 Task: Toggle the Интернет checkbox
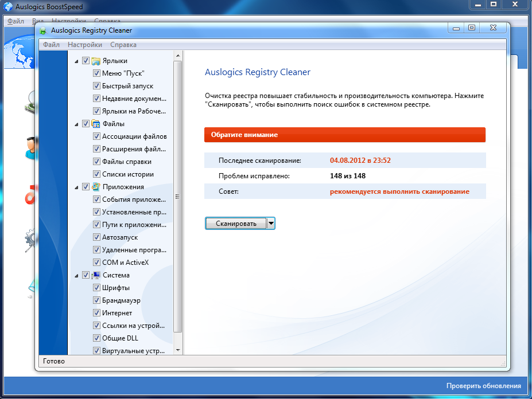pos(96,312)
